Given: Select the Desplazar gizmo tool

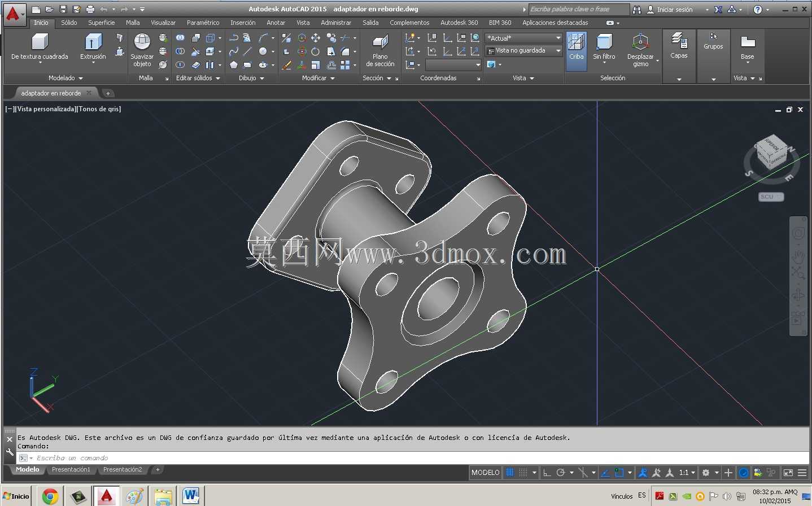Looking at the screenshot, I should pyautogui.click(x=640, y=50).
